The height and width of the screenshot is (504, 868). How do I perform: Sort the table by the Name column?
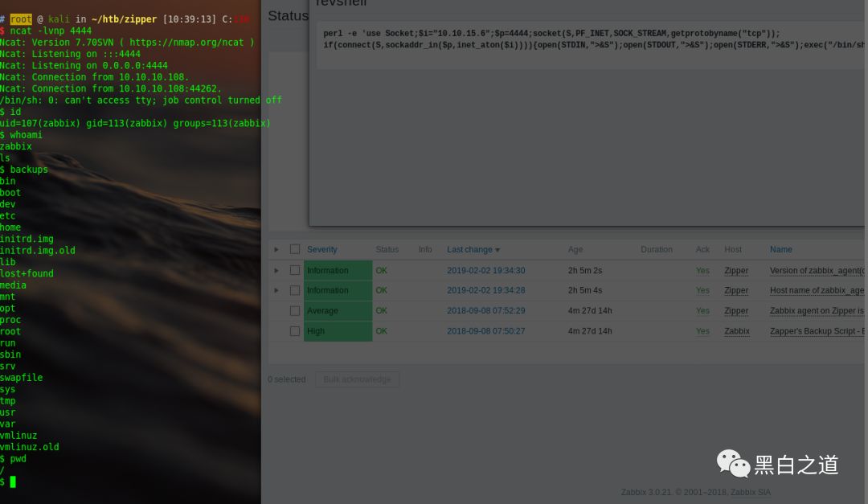pyautogui.click(x=780, y=250)
